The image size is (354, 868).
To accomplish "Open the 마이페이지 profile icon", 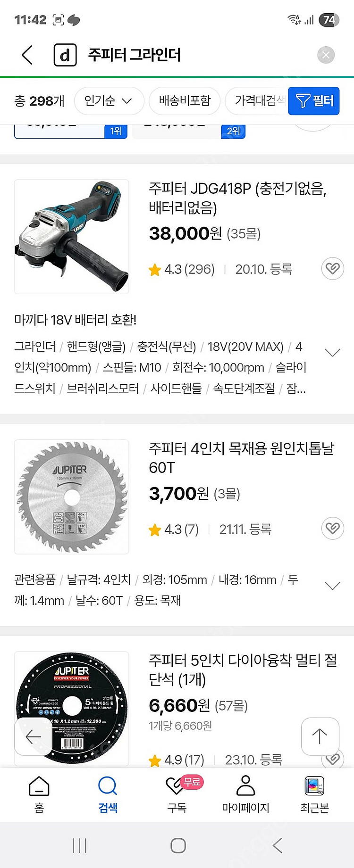I will point(245,795).
